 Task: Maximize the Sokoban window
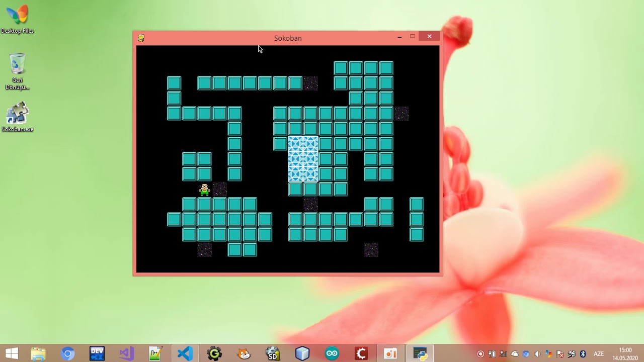click(413, 37)
